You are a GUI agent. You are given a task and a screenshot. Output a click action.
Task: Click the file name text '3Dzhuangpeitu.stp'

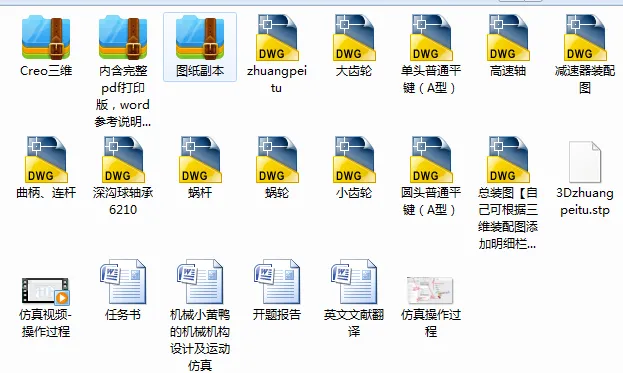tap(585, 201)
